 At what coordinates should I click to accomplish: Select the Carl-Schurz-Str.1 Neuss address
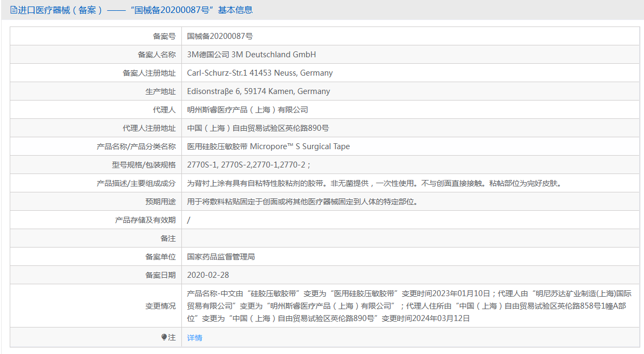point(260,73)
